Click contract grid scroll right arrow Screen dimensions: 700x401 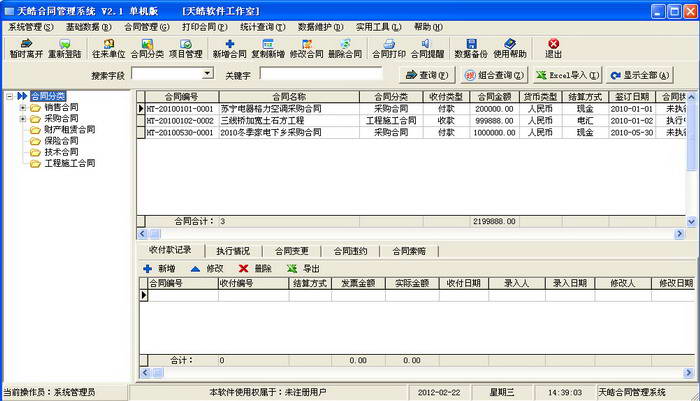tap(679, 233)
